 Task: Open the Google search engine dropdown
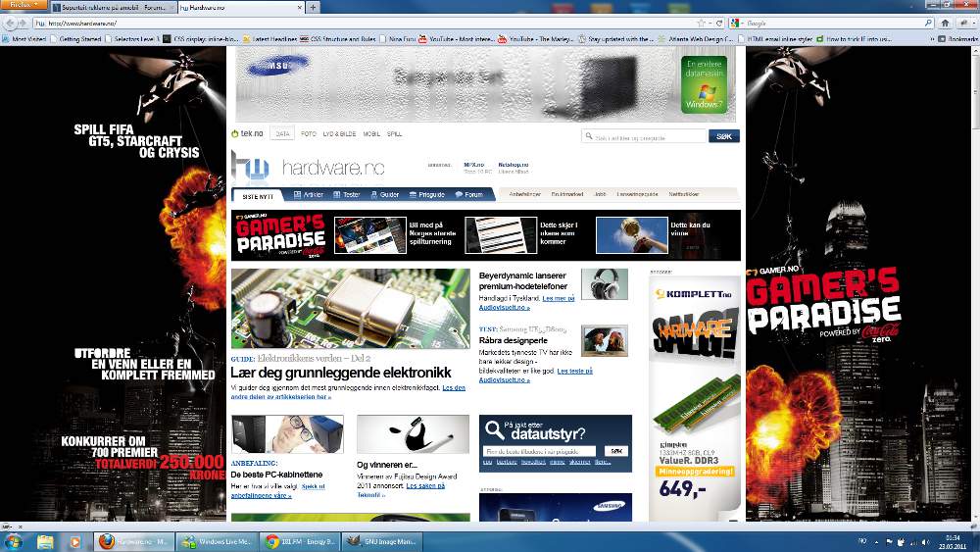pos(737,24)
